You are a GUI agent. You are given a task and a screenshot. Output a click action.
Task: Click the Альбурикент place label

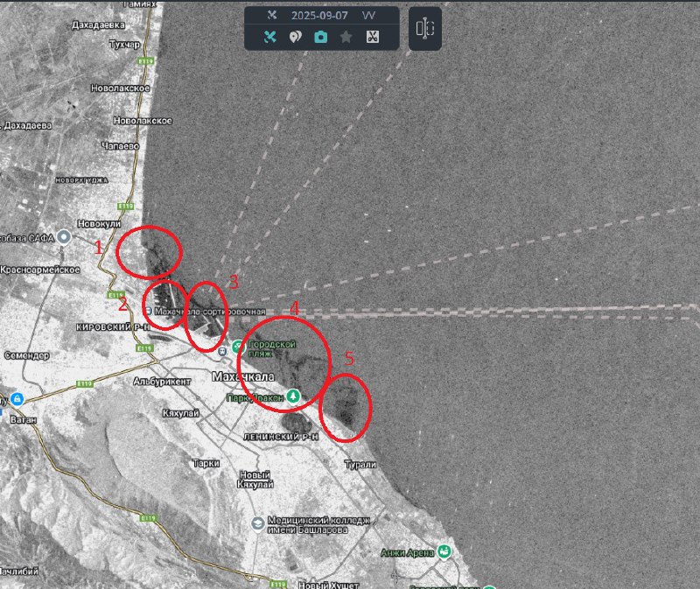(162, 381)
